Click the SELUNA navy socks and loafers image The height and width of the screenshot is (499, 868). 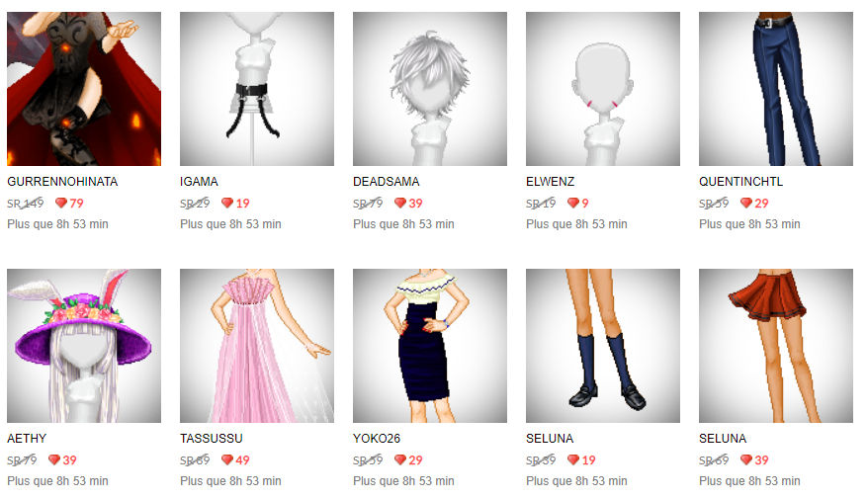tap(603, 346)
